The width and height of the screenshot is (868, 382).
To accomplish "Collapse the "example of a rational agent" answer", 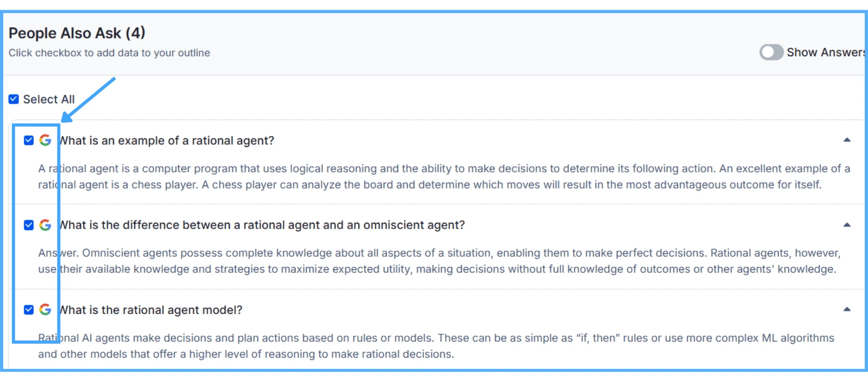I will click(847, 140).
